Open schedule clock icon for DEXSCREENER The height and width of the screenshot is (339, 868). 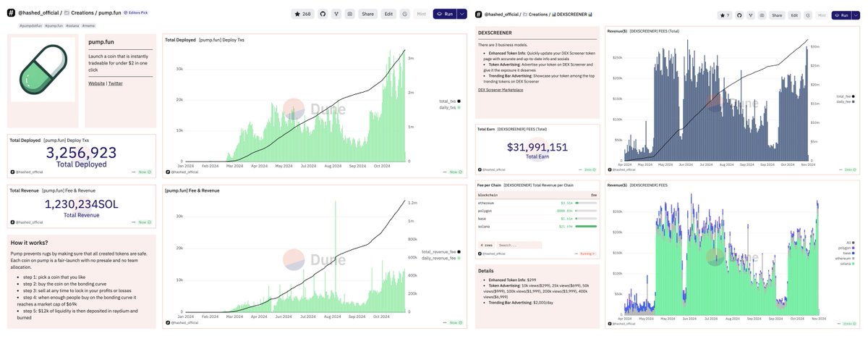point(808,14)
